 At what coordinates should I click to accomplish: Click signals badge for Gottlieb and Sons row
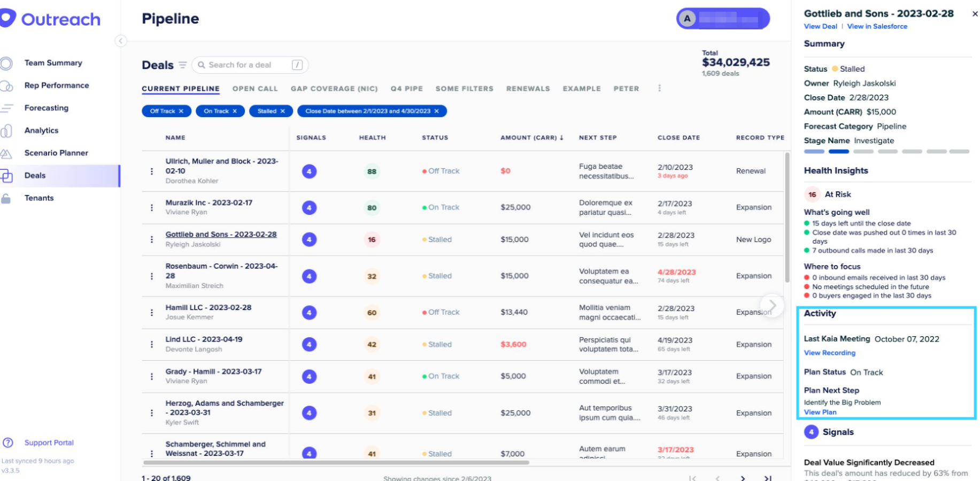tap(309, 239)
